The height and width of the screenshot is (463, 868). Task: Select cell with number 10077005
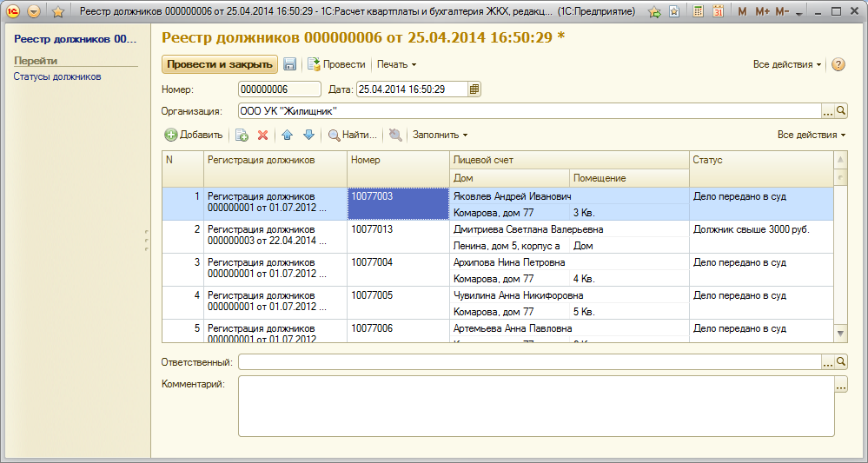(x=397, y=302)
